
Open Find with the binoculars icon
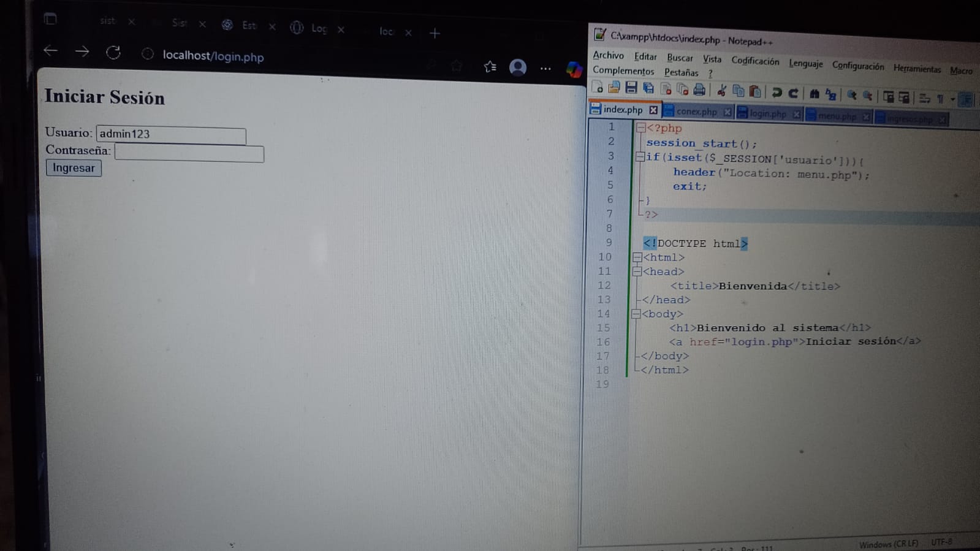click(814, 94)
